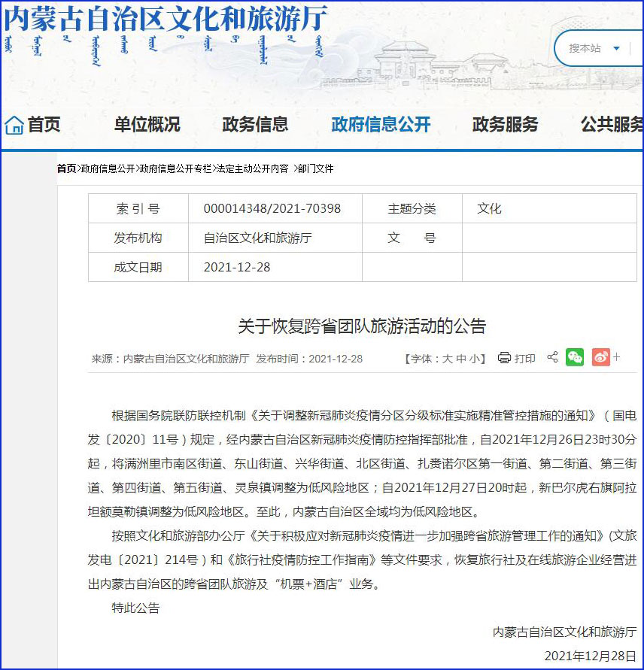The width and height of the screenshot is (644, 670).
Task: Click the 打印 print text link
Action: [525, 359]
